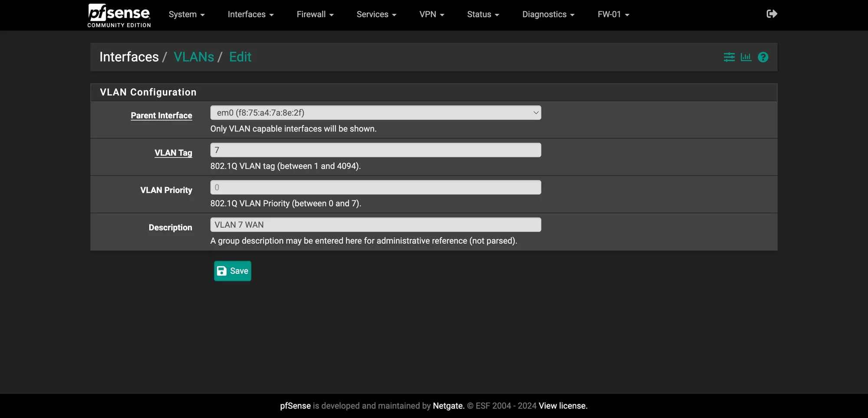Open the help question mark icon

click(763, 57)
